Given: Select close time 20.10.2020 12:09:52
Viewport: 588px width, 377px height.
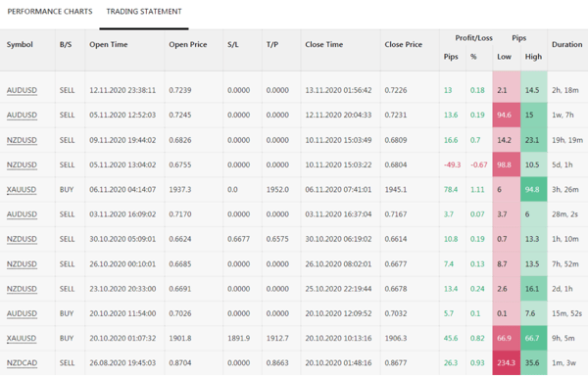Looking at the screenshot, I should coord(338,313).
